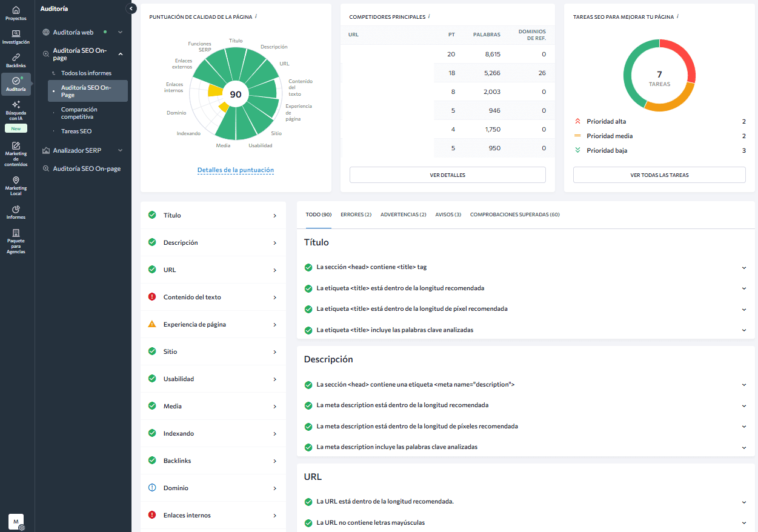Open Marketing de contenidos sidebar icon
The width and height of the screenshot is (758, 532).
click(x=16, y=153)
